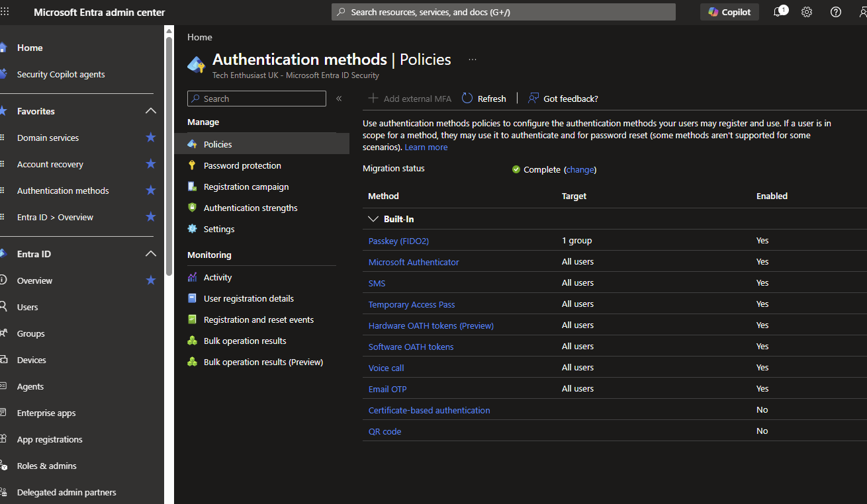Image resolution: width=867 pixels, height=504 pixels.
Task: Open Devices in the sidebar
Action: (x=32, y=360)
